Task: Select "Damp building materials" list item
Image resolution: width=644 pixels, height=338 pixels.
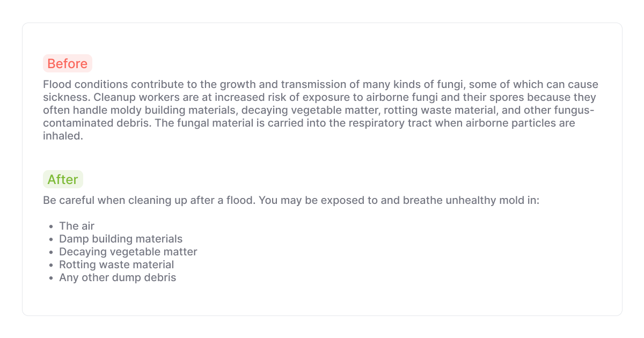Action: [x=121, y=239]
